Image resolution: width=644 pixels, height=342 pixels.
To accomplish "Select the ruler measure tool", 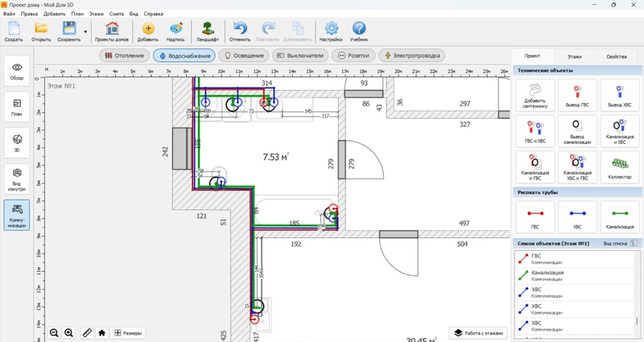I will tap(87, 333).
